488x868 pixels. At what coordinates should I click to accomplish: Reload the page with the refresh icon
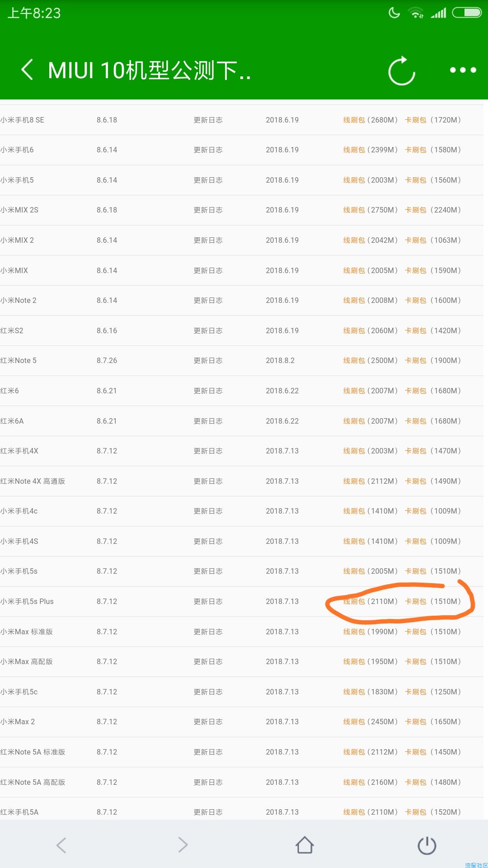click(402, 71)
